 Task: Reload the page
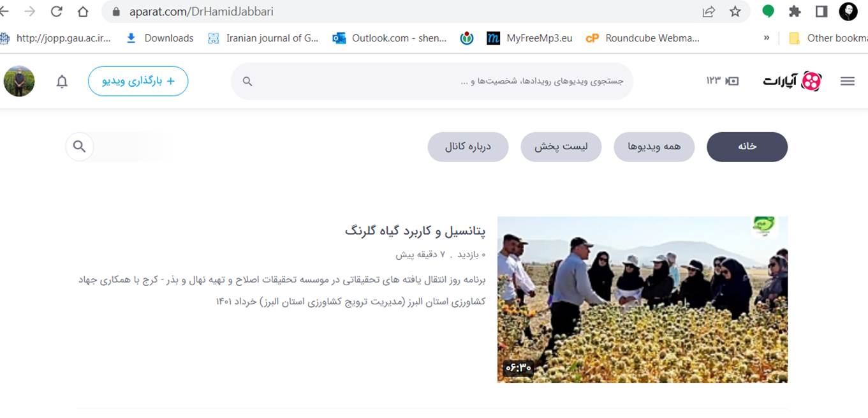(56, 11)
